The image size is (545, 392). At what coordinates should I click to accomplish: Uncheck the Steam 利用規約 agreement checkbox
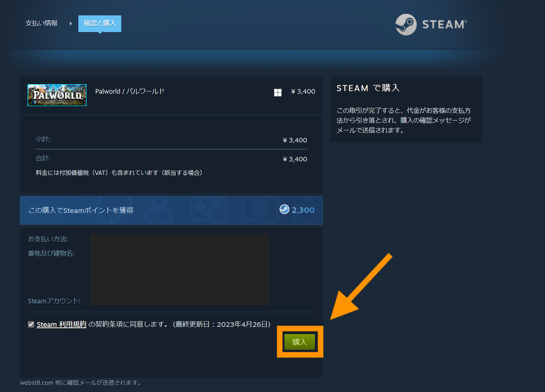pos(31,324)
